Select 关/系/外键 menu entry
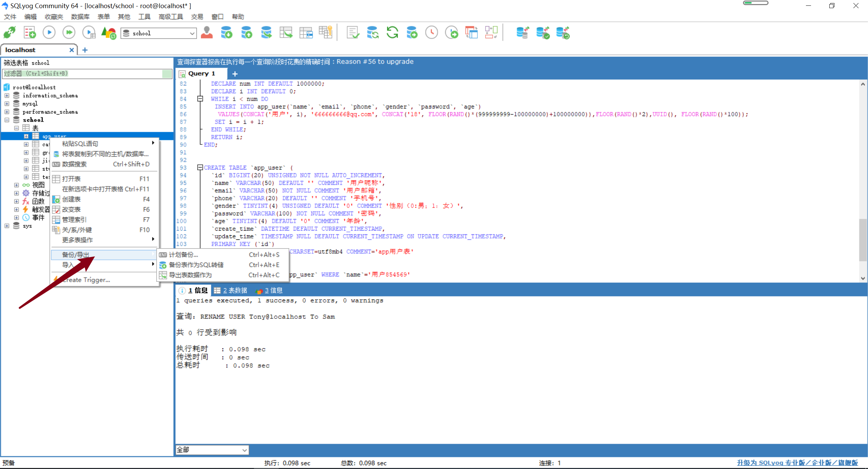868x469 pixels. point(104,230)
